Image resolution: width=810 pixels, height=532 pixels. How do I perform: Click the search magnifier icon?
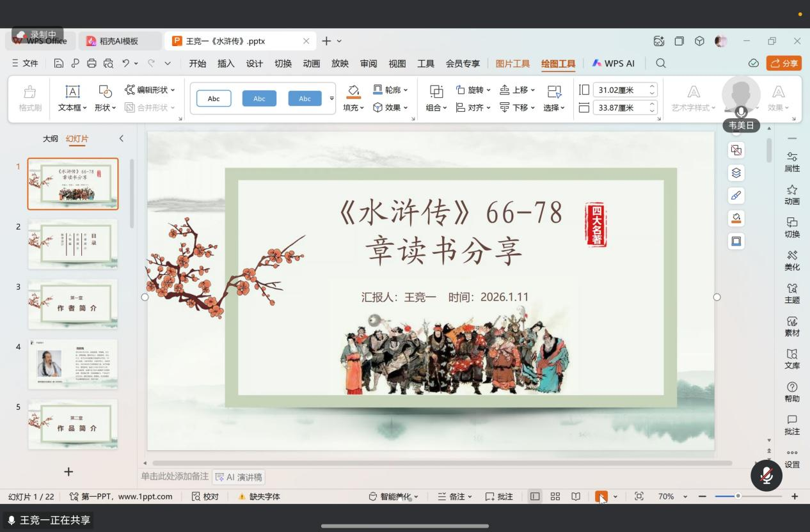pos(661,63)
